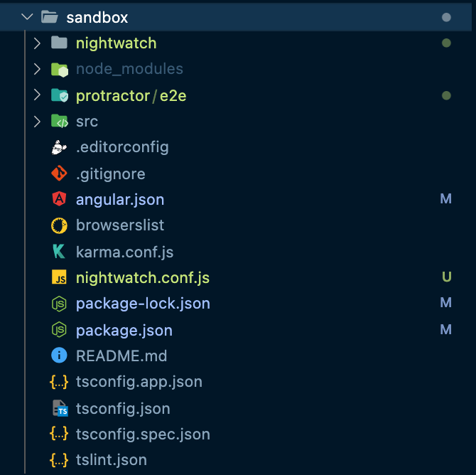
Task: Click the open folder icon beside sandbox
Action: point(50,17)
